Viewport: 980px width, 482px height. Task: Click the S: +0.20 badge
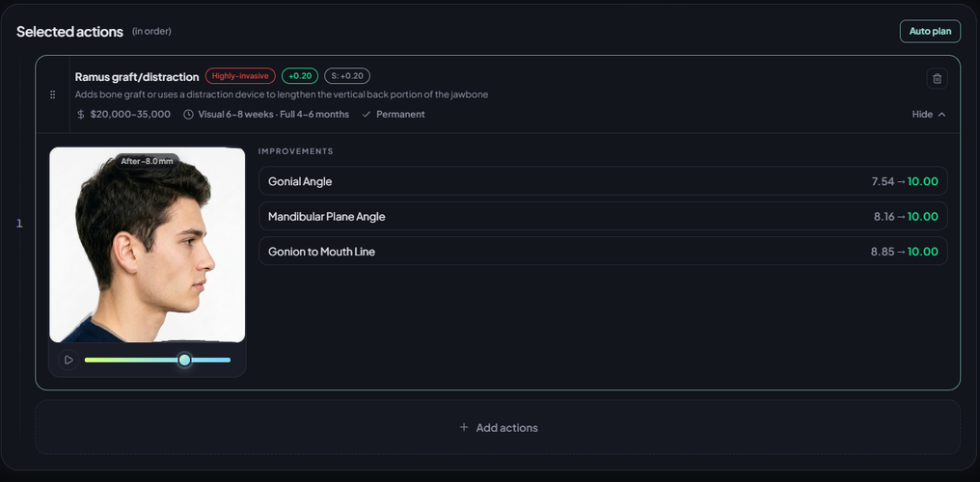coord(347,76)
